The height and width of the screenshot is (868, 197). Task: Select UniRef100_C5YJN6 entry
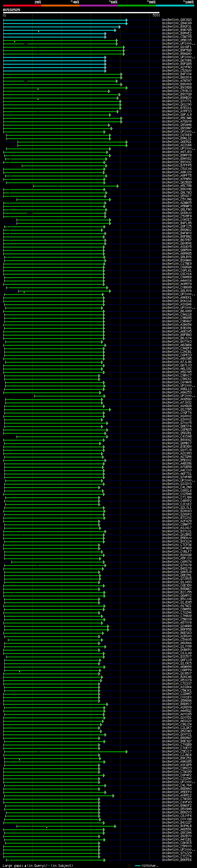[177, 200]
